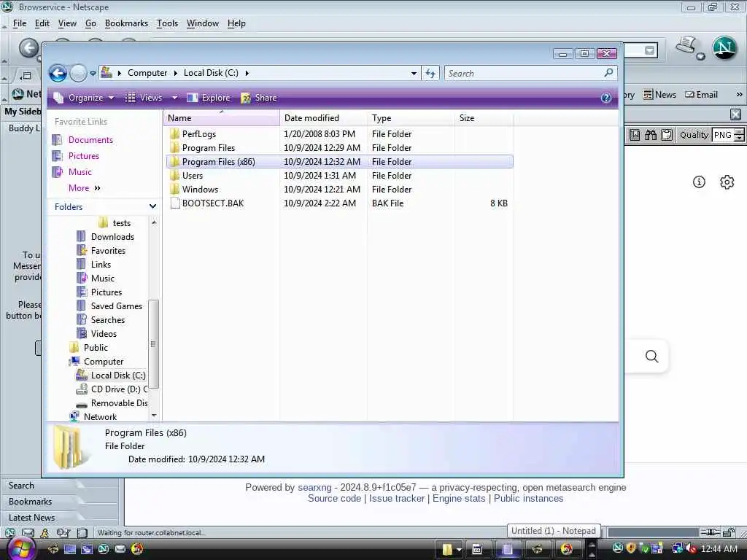Click arrow after Computer breadcrumb

click(175, 73)
